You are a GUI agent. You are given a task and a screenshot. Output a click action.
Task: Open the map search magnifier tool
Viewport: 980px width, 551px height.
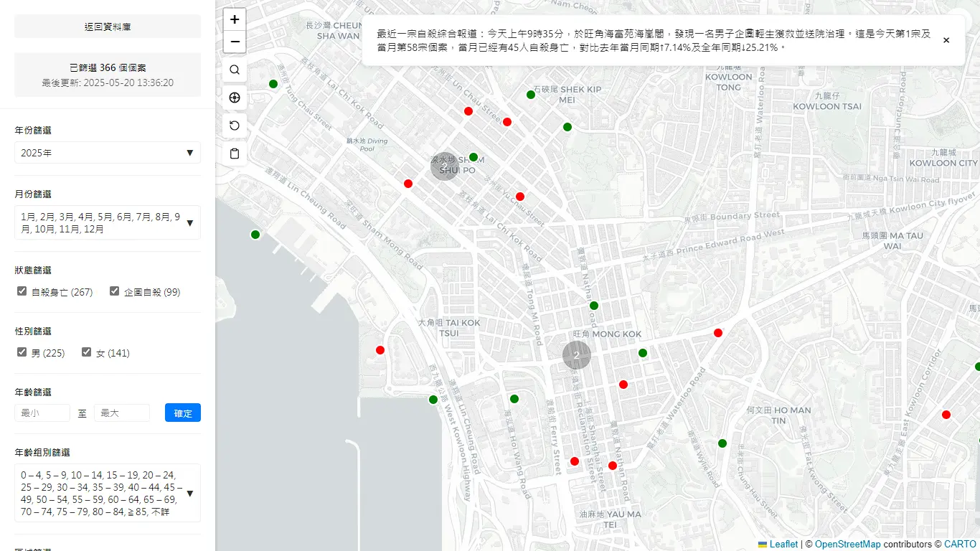(x=235, y=70)
